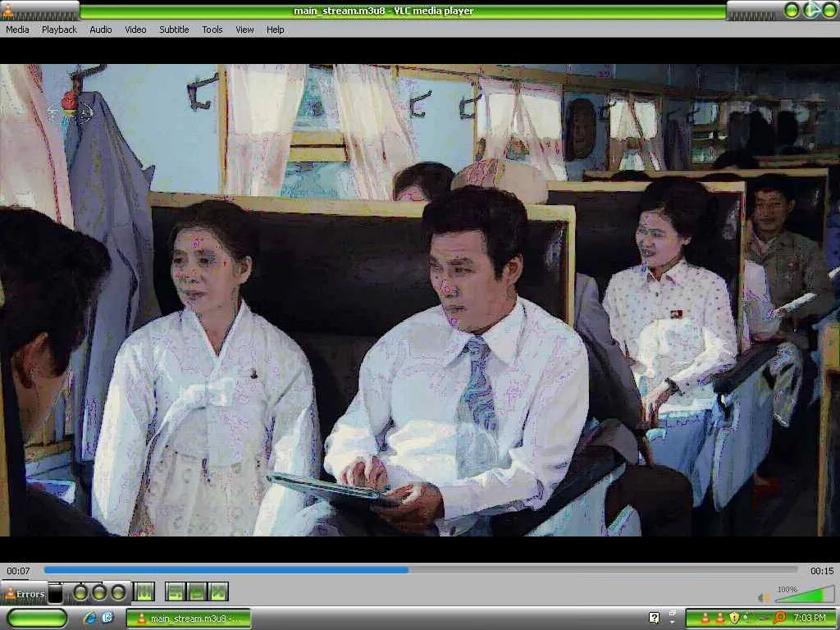This screenshot has height=630, width=840.
Task: Click the black square button beside Errors
Action: pos(55,593)
